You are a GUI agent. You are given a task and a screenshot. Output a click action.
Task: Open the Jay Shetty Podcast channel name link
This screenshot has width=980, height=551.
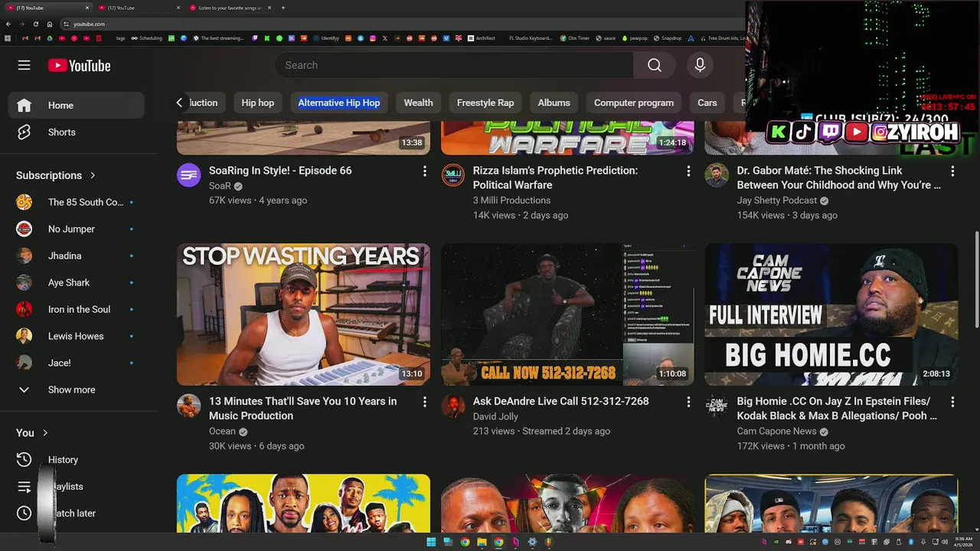pos(776,201)
